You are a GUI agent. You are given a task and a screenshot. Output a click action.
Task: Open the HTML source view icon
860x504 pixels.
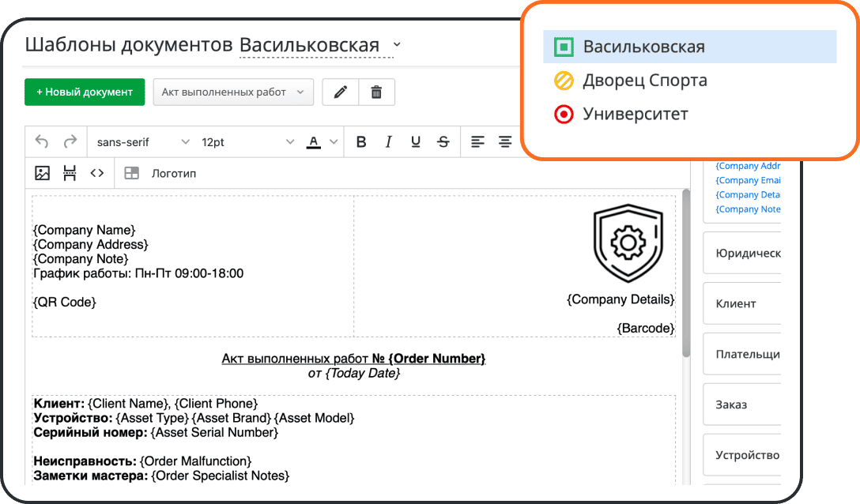(x=96, y=172)
